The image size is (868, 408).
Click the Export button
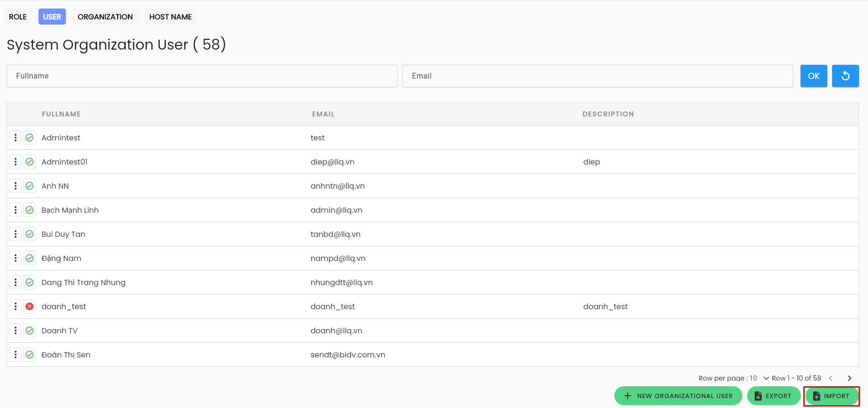pyautogui.click(x=774, y=396)
